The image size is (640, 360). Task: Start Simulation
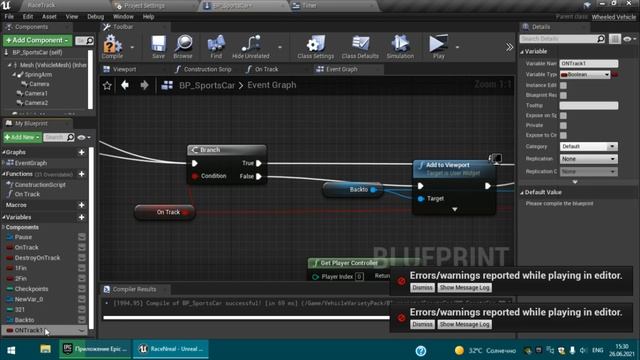point(400,46)
